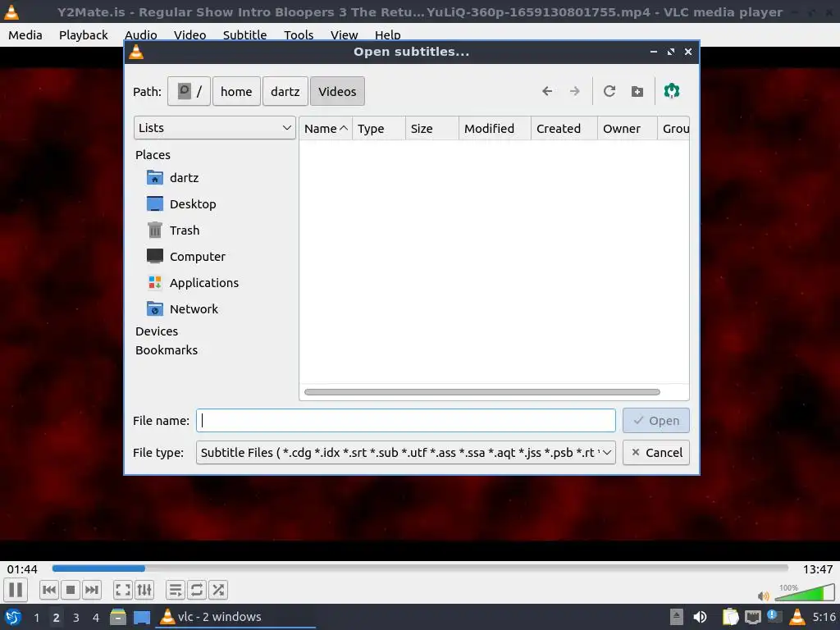The height and width of the screenshot is (630, 840).
Task: Open the Help menu
Action: pyautogui.click(x=387, y=34)
